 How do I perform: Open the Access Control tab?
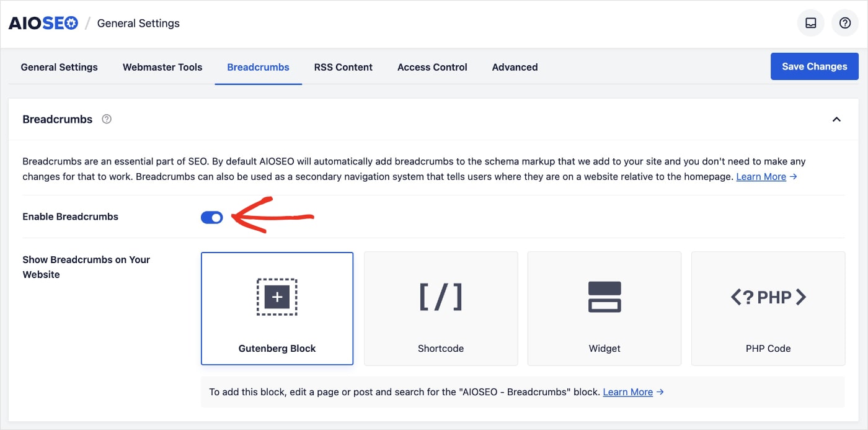pos(432,67)
